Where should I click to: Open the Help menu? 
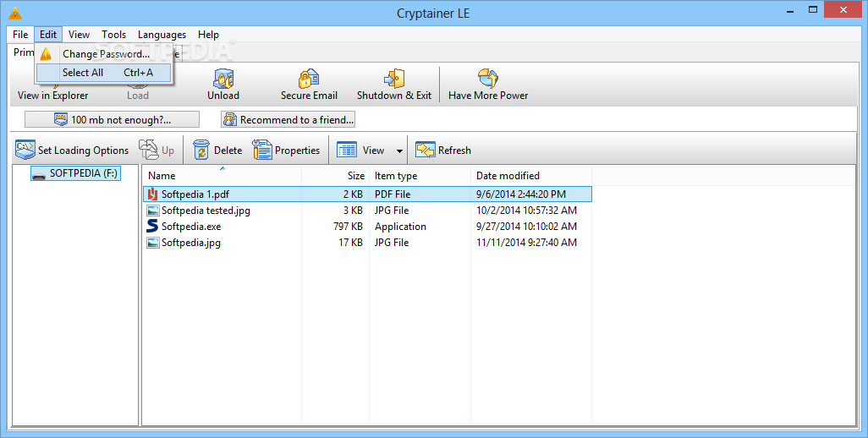coord(208,35)
